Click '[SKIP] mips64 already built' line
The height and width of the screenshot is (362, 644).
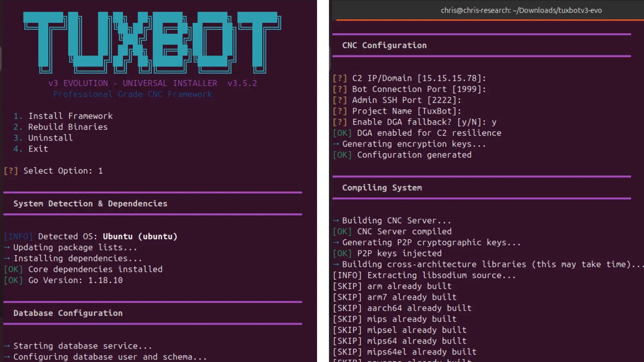(x=400, y=341)
